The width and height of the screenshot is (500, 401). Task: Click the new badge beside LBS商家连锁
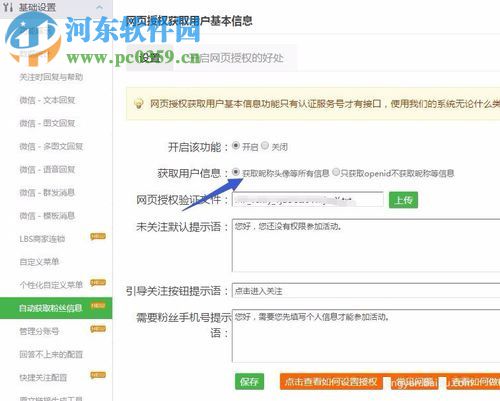[x=98, y=237]
